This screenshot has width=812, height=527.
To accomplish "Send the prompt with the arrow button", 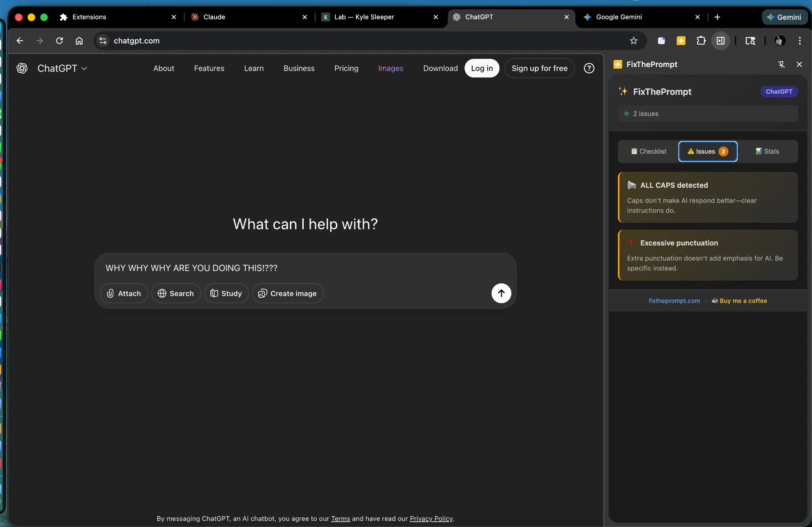I will click(x=501, y=293).
